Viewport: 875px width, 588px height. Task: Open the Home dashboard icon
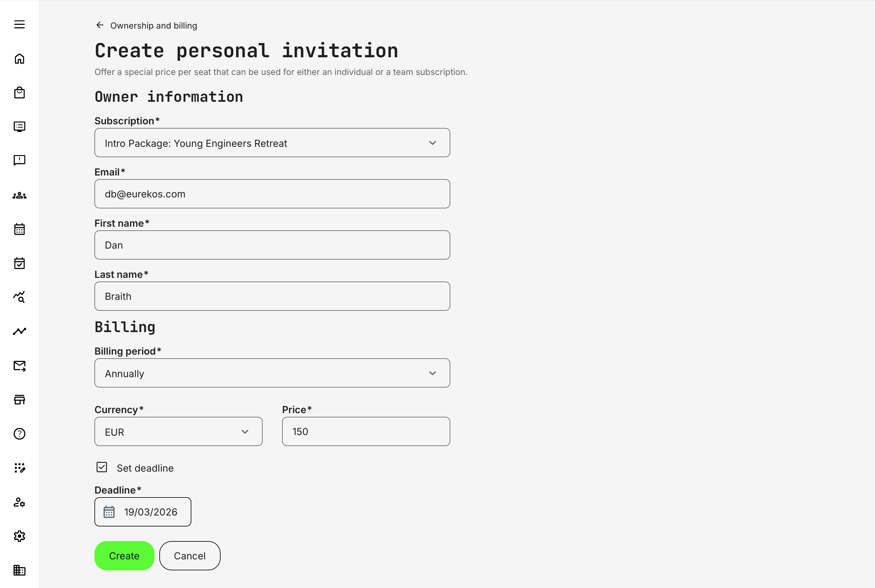[19, 58]
